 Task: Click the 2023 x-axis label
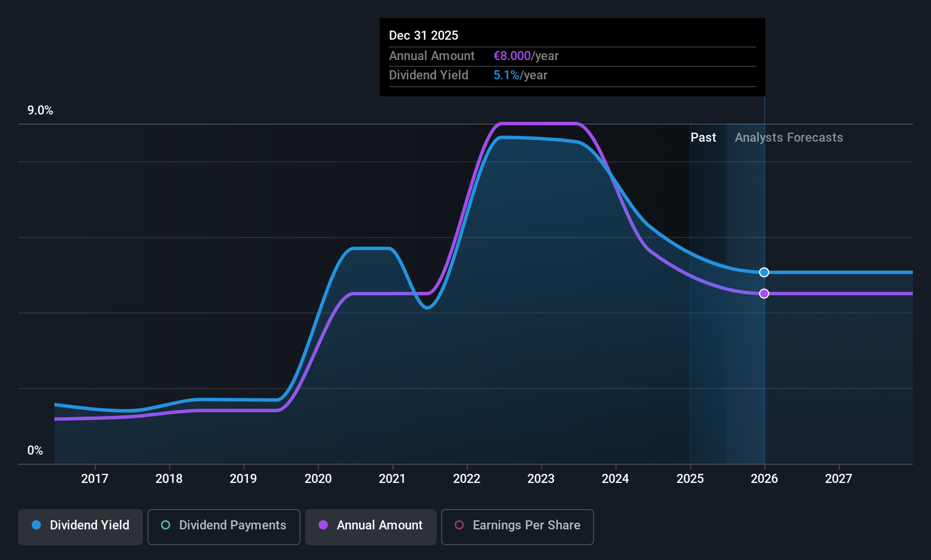click(541, 479)
